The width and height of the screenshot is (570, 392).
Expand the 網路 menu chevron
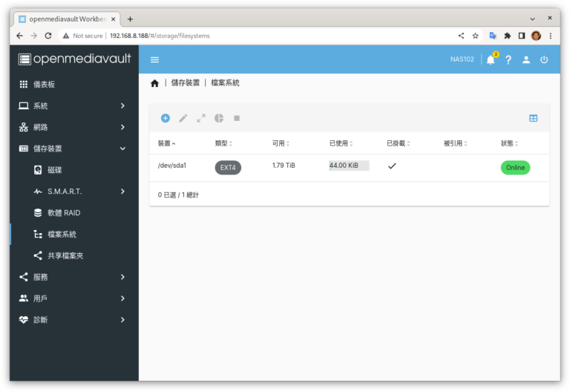pos(122,127)
